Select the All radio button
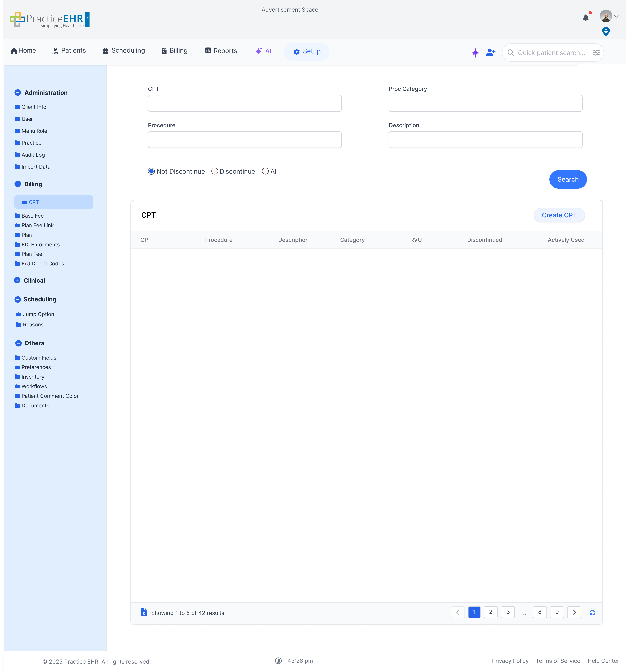 tap(265, 171)
